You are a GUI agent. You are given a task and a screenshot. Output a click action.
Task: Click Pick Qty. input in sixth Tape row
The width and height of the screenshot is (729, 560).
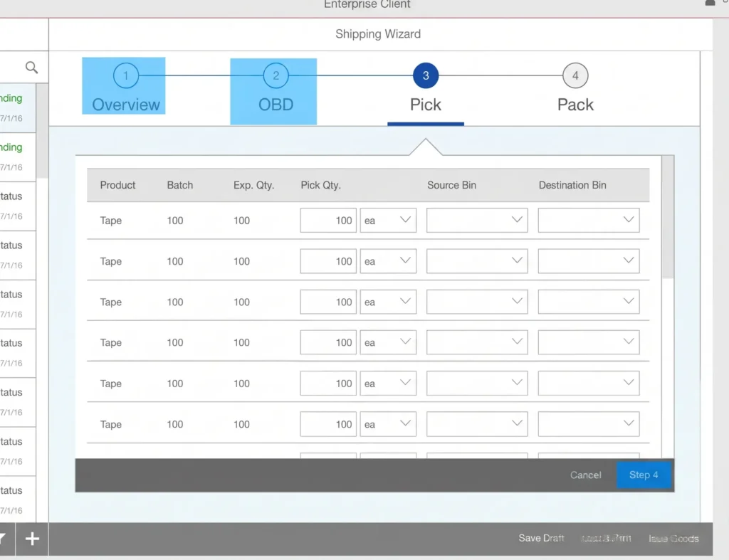coord(328,424)
